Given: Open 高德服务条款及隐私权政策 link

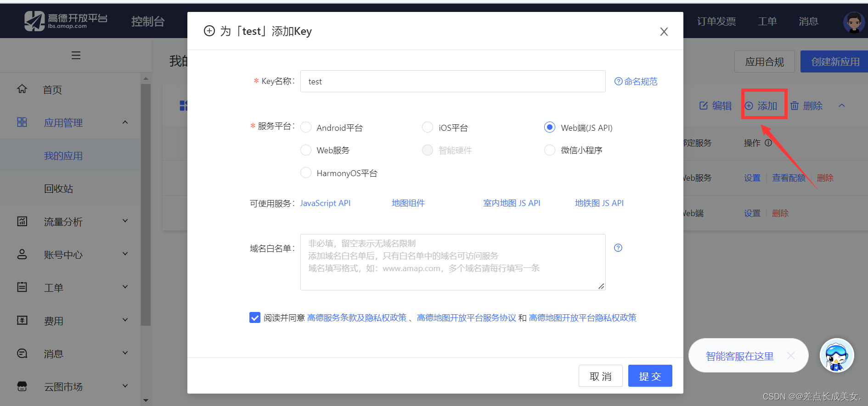Looking at the screenshot, I should pyautogui.click(x=357, y=317).
